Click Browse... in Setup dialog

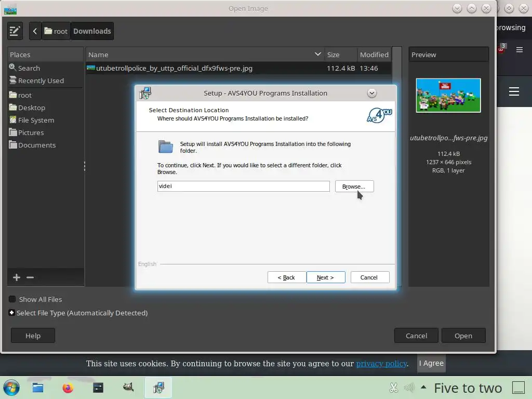click(x=354, y=187)
